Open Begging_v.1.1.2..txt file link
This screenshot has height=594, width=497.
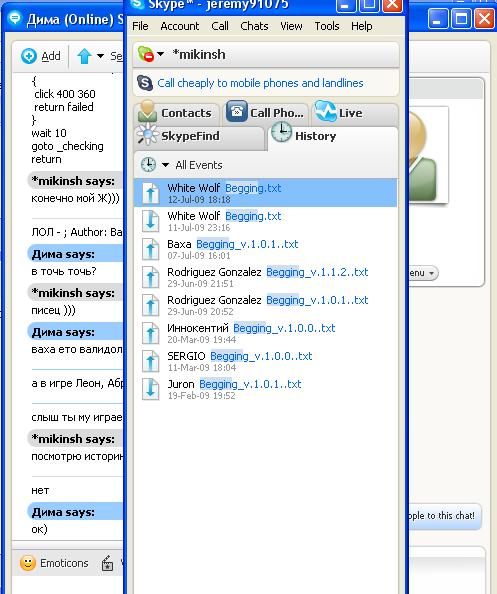click(x=317, y=272)
